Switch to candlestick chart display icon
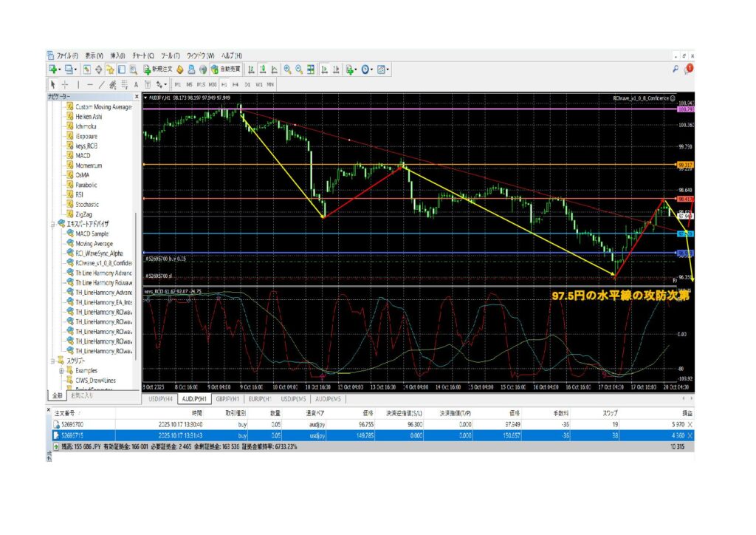 (x=263, y=69)
